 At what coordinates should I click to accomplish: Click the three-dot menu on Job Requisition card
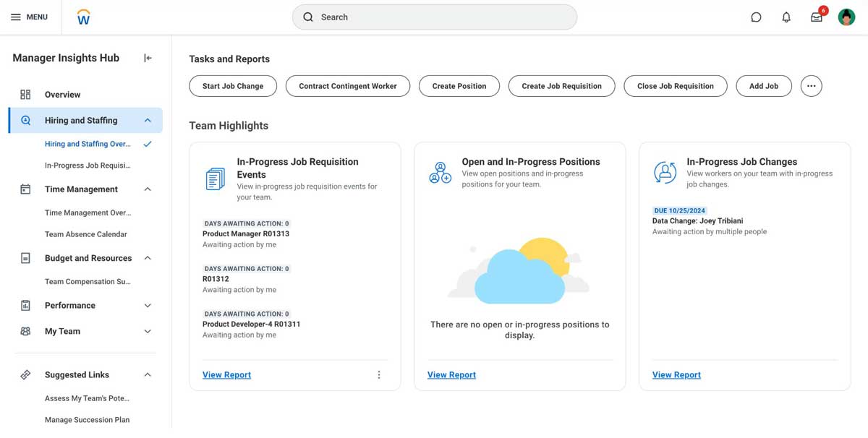click(x=378, y=374)
